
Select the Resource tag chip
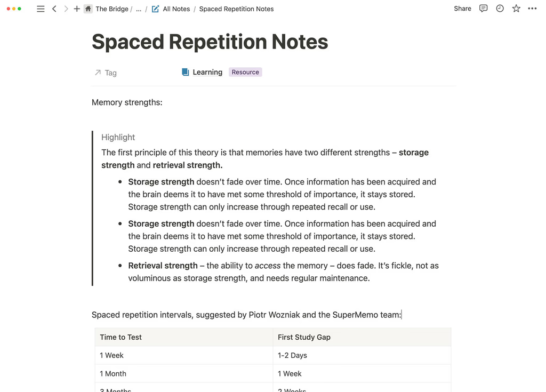pyautogui.click(x=245, y=73)
